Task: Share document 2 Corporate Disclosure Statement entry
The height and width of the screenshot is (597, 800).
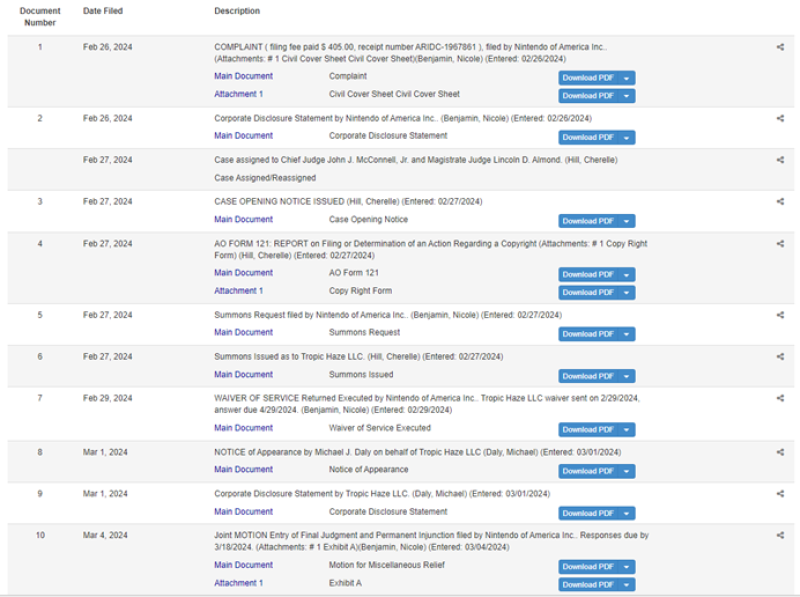Action: coord(780,118)
